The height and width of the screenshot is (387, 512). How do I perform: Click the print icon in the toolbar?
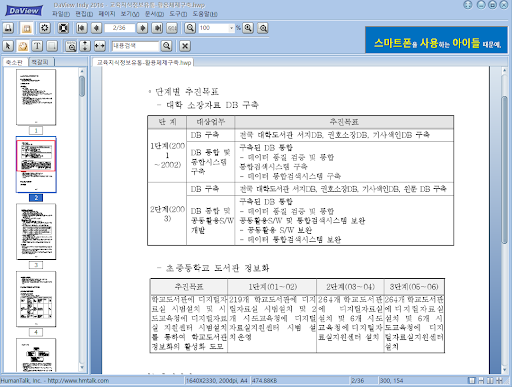click(8, 28)
